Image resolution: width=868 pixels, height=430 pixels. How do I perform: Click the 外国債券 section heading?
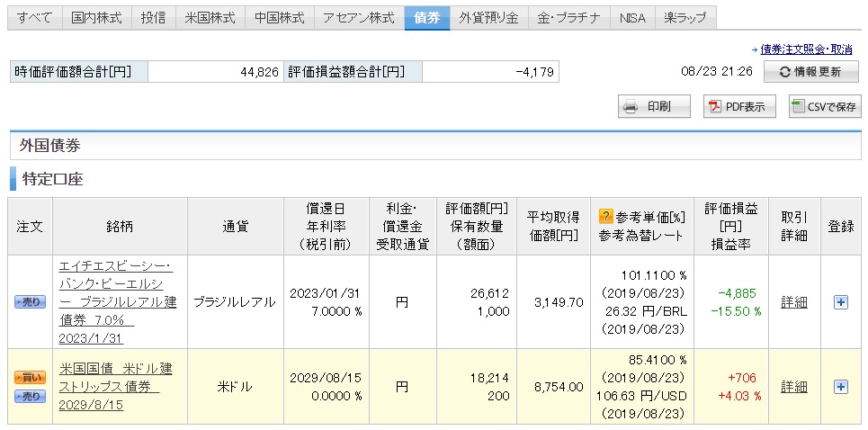click(49, 146)
